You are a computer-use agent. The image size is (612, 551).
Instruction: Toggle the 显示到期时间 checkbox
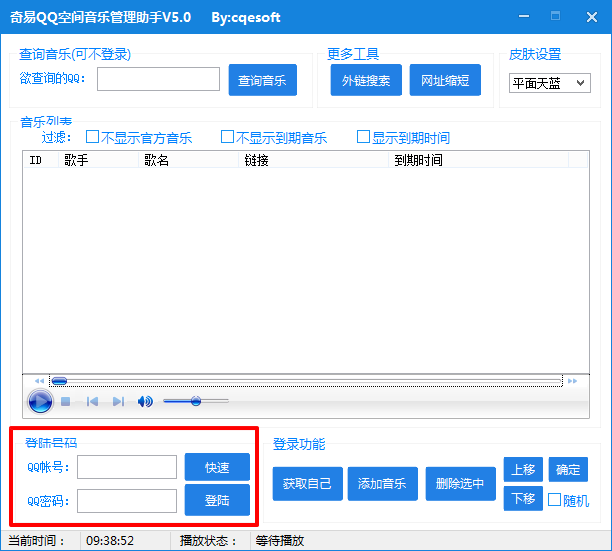(363, 137)
